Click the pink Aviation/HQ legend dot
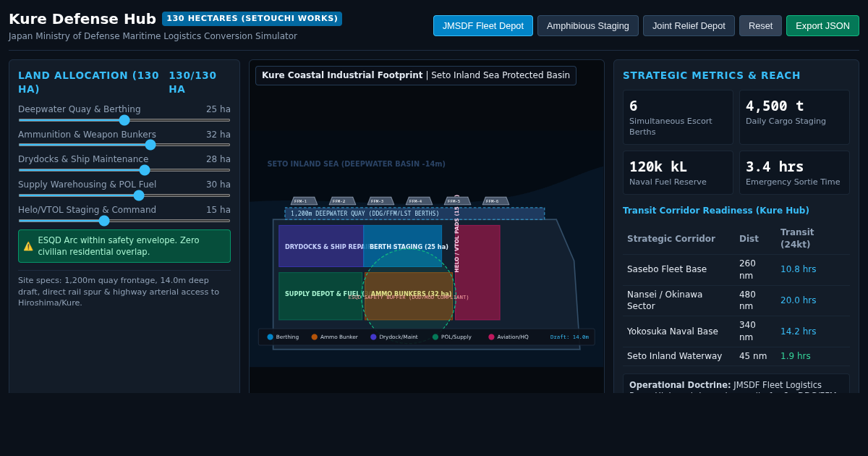Viewport: 868px width, 456px height. click(491, 337)
